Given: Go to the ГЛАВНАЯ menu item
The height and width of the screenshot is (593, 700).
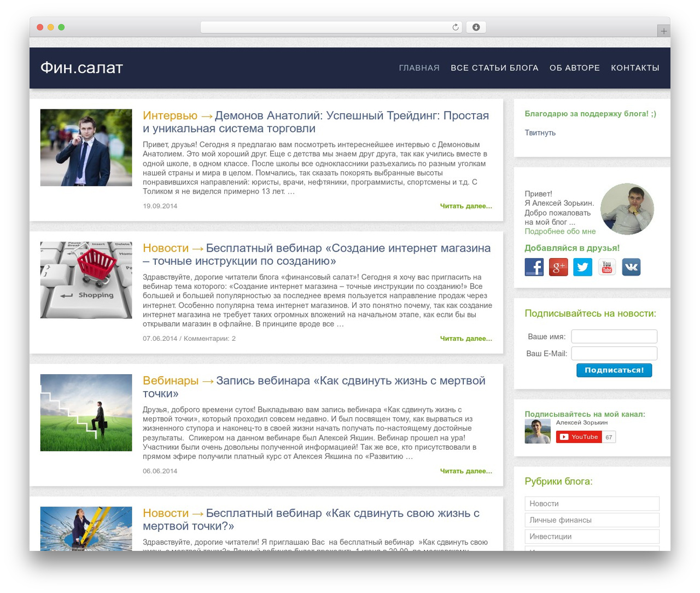Looking at the screenshot, I should click(419, 68).
